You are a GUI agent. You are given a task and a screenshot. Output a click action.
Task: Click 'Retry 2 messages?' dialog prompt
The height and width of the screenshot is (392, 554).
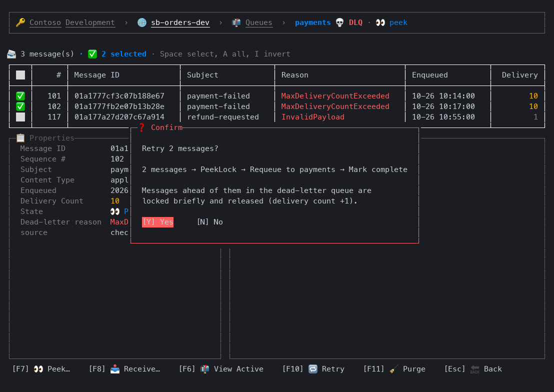180,148
